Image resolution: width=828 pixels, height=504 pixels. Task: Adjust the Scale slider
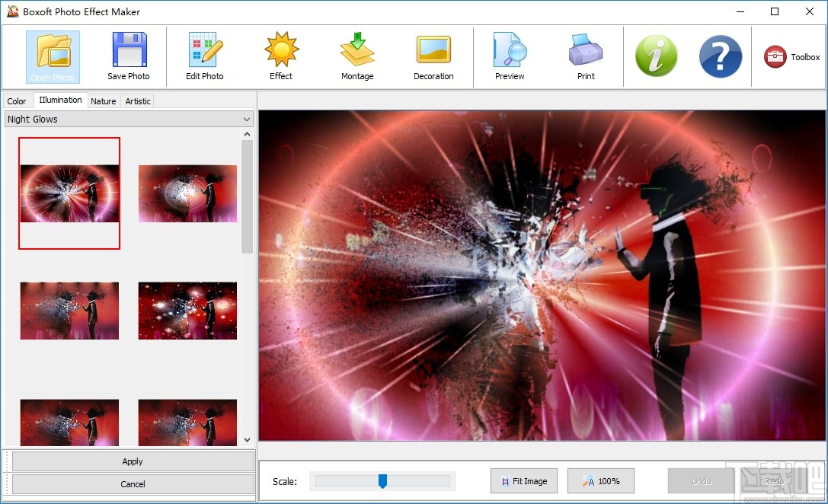[x=383, y=480]
